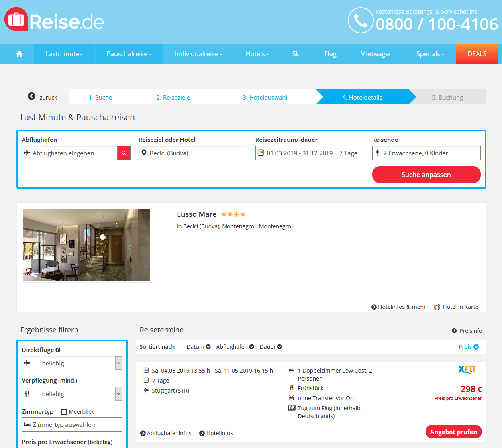Click the person icon in Reisende field

(x=378, y=153)
